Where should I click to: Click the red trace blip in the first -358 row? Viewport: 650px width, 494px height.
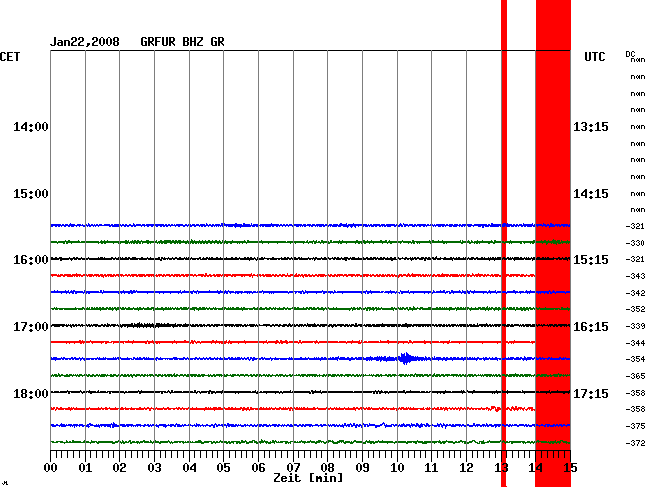(x=495, y=409)
